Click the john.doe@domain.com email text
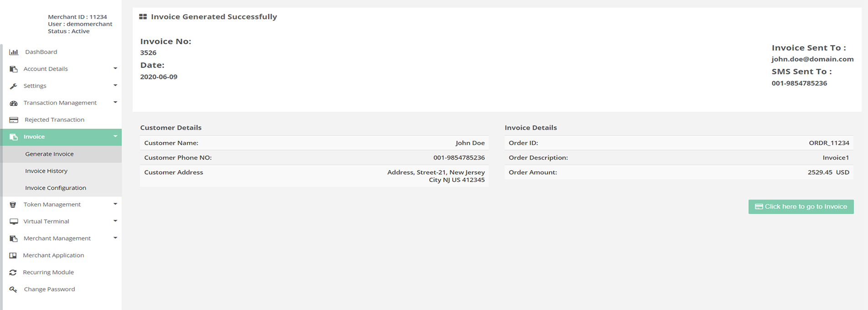Image resolution: width=868 pixels, height=310 pixels. click(812, 59)
